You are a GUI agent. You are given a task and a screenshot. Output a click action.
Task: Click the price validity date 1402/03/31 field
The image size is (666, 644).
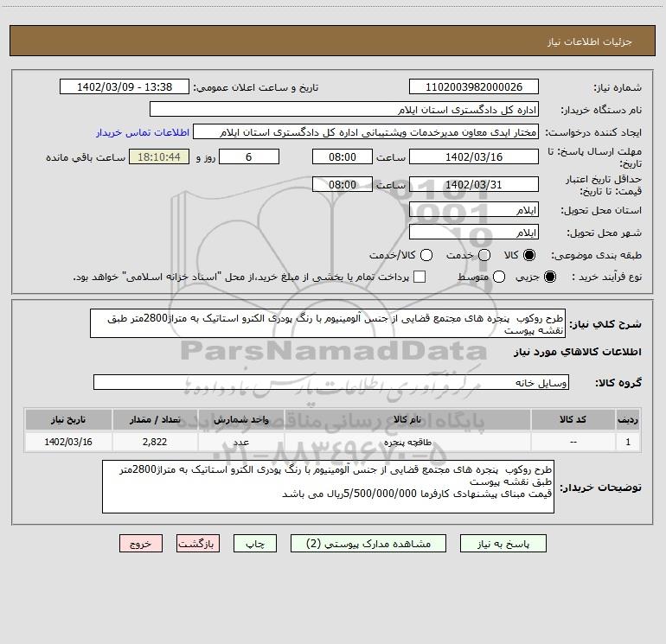coord(474,184)
